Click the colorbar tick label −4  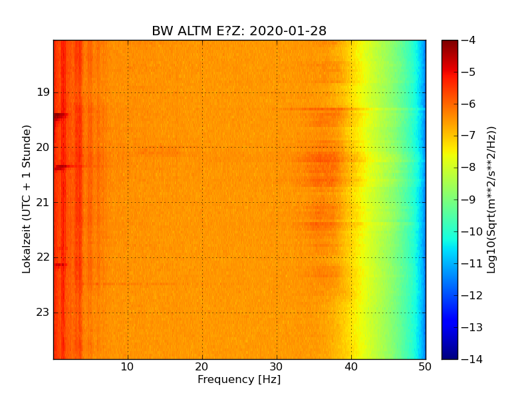tap(469, 40)
